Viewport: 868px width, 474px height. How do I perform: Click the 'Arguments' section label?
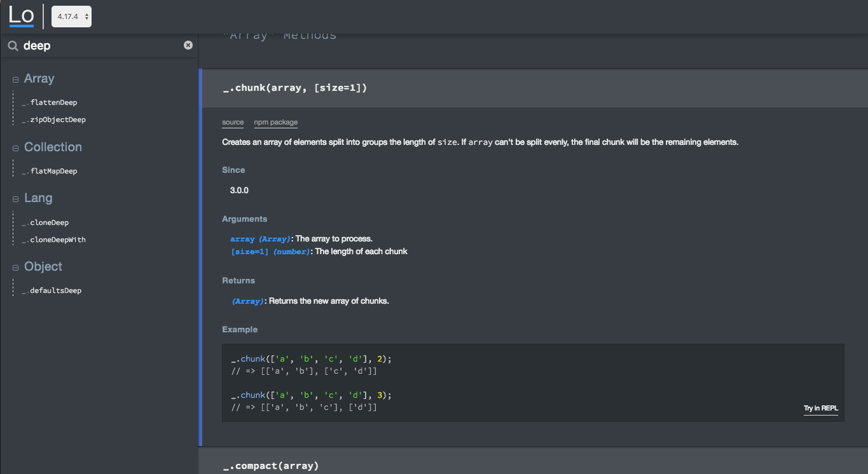245,219
